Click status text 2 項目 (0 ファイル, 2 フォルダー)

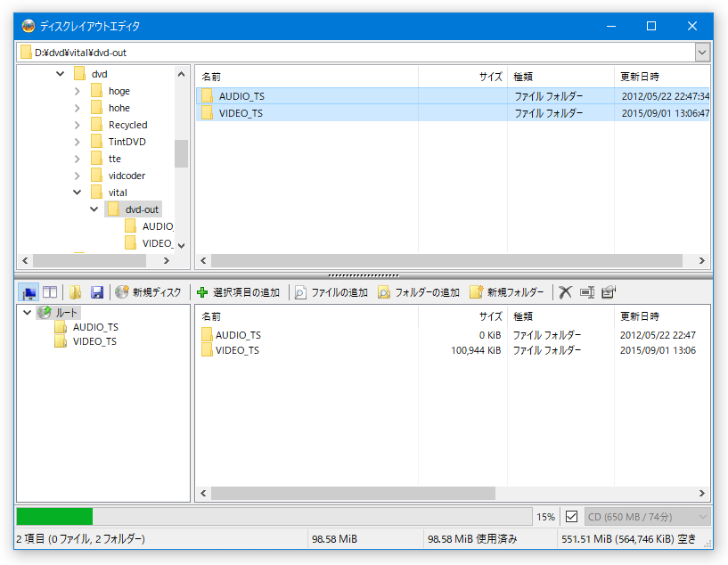80,539
